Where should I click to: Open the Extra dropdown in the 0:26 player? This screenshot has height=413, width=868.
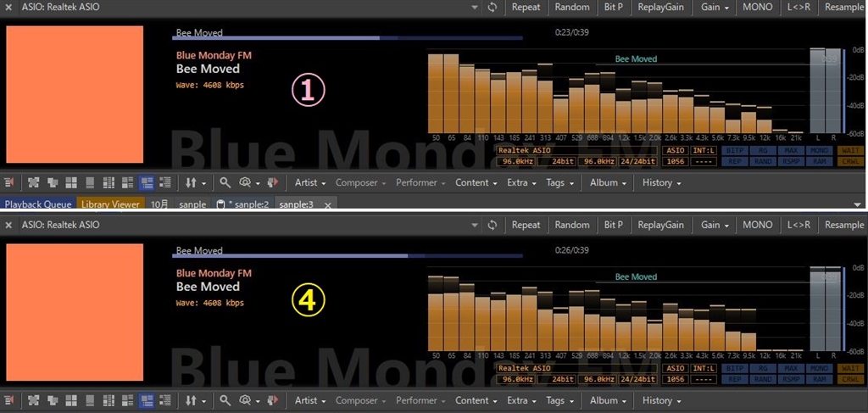pos(521,400)
